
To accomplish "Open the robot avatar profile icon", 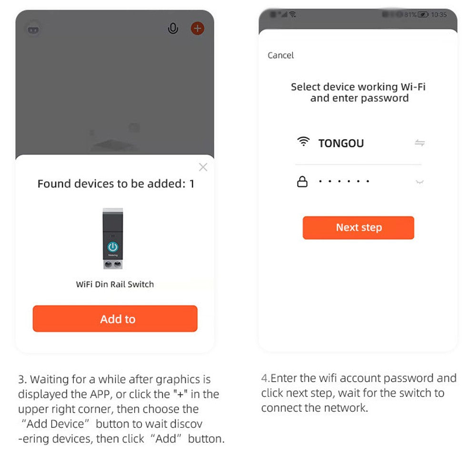I will 33,29.
